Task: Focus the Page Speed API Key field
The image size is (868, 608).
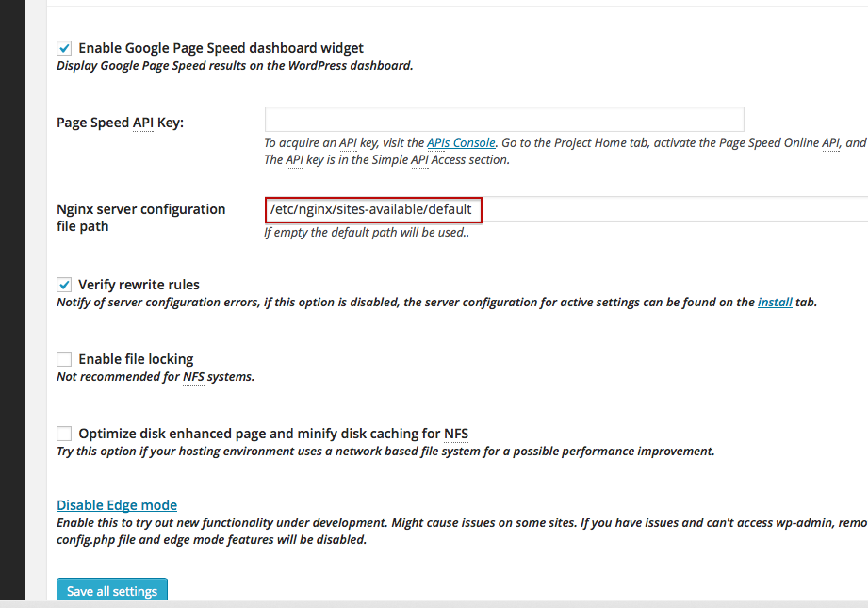Action: 503,120
